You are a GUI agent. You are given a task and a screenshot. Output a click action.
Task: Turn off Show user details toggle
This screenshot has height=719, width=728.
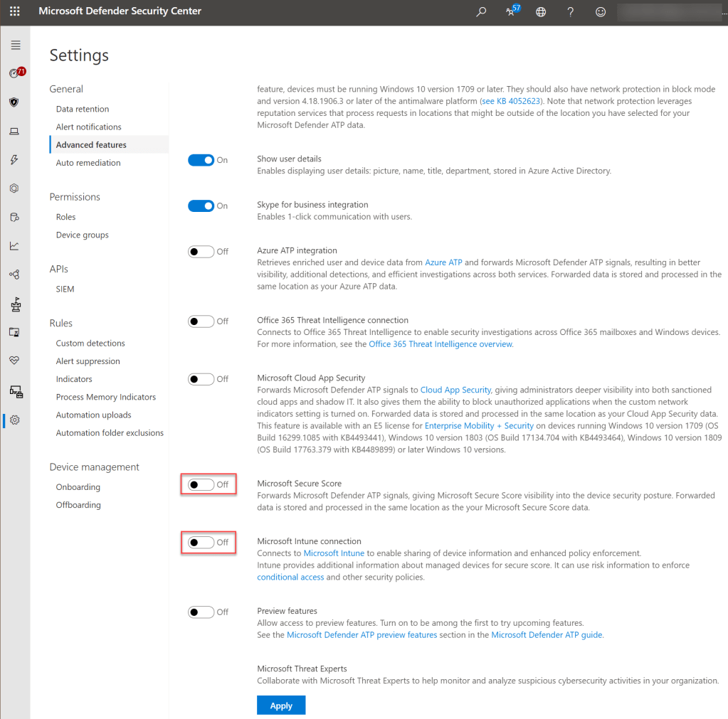pos(201,160)
